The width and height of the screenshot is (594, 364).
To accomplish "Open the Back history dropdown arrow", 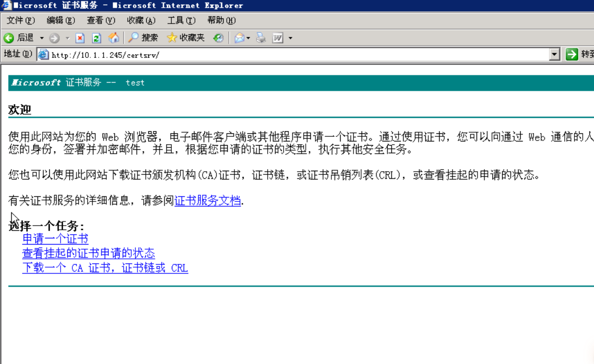I will point(42,38).
